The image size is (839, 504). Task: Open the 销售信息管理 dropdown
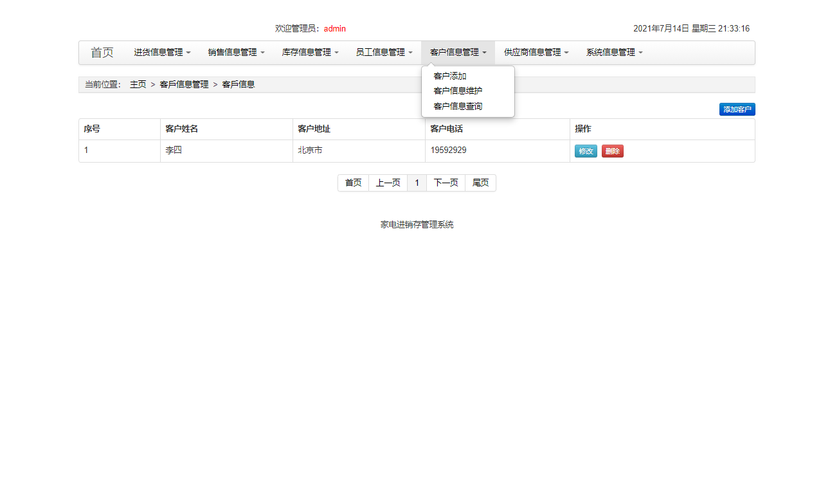236,53
